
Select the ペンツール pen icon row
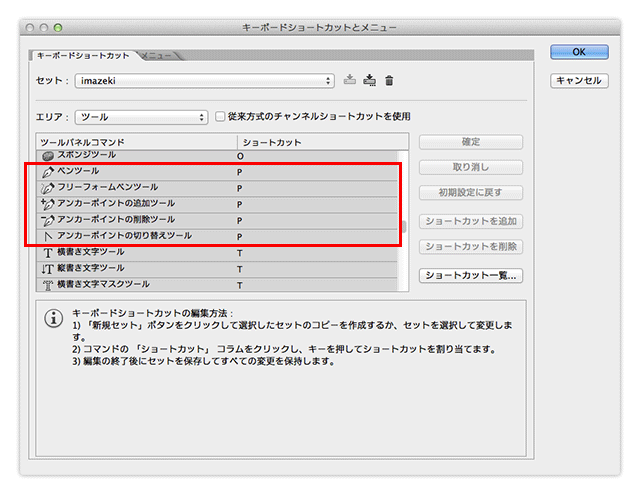(x=47, y=172)
